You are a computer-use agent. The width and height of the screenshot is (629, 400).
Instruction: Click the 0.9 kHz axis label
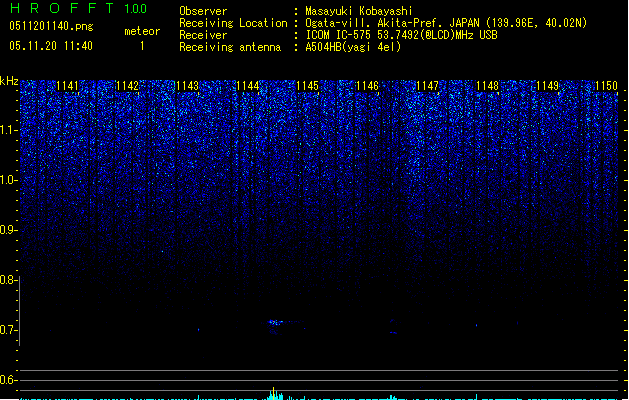9,230
